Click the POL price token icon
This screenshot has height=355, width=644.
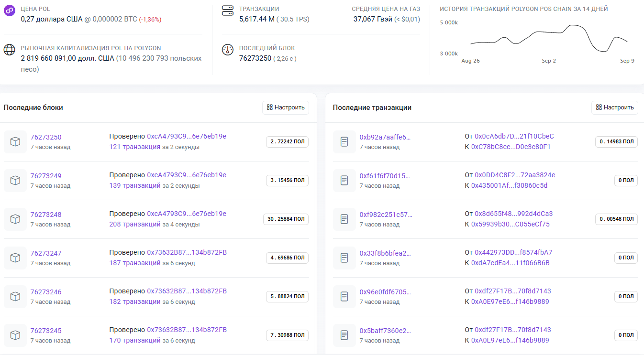tap(10, 11)
